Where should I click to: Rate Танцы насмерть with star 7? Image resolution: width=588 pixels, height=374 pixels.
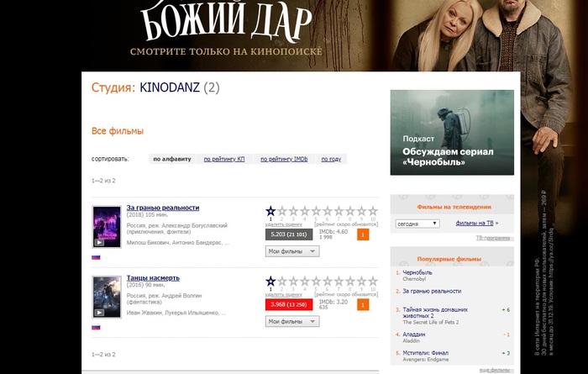point(339,282)
